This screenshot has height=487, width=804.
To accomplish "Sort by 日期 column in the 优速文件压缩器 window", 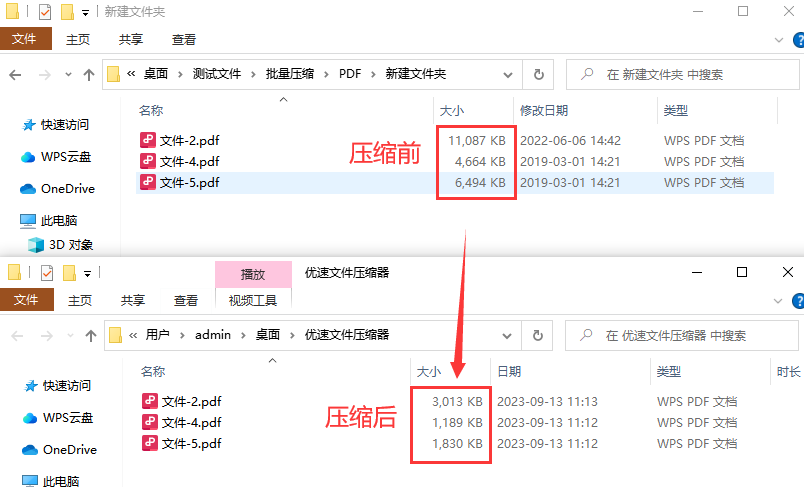I will [x=509, y=372].
